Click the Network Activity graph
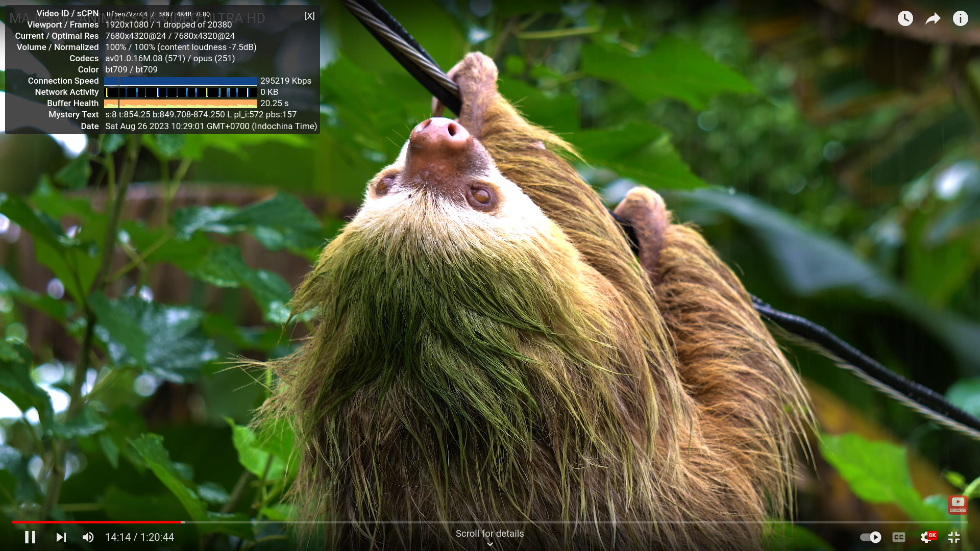 pyautogui.click(x=181, y=92)
